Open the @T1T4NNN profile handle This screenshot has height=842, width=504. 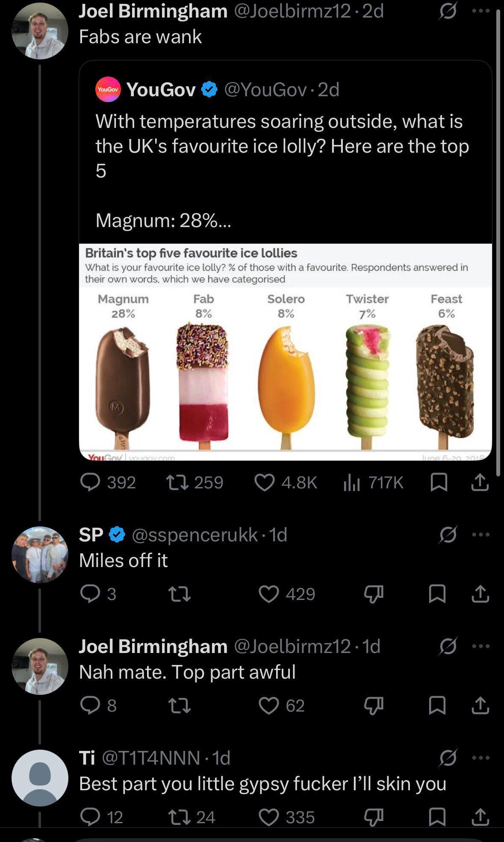point(150,758)
